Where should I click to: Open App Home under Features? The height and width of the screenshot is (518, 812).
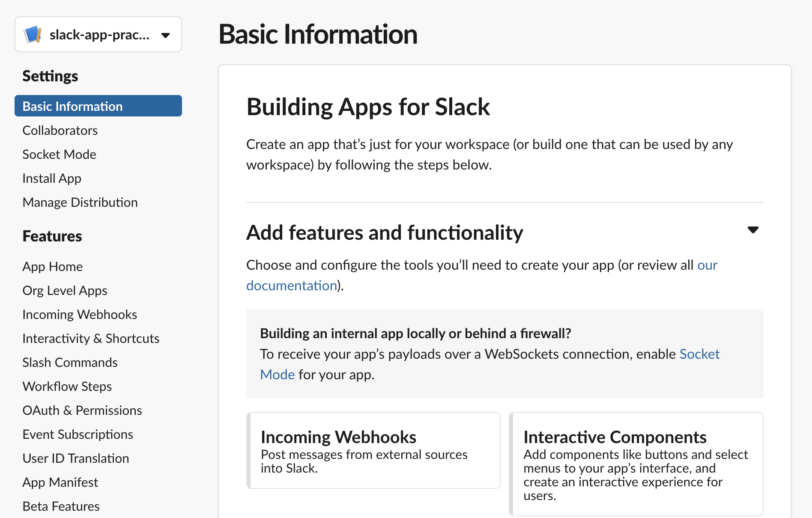(52, 266)
